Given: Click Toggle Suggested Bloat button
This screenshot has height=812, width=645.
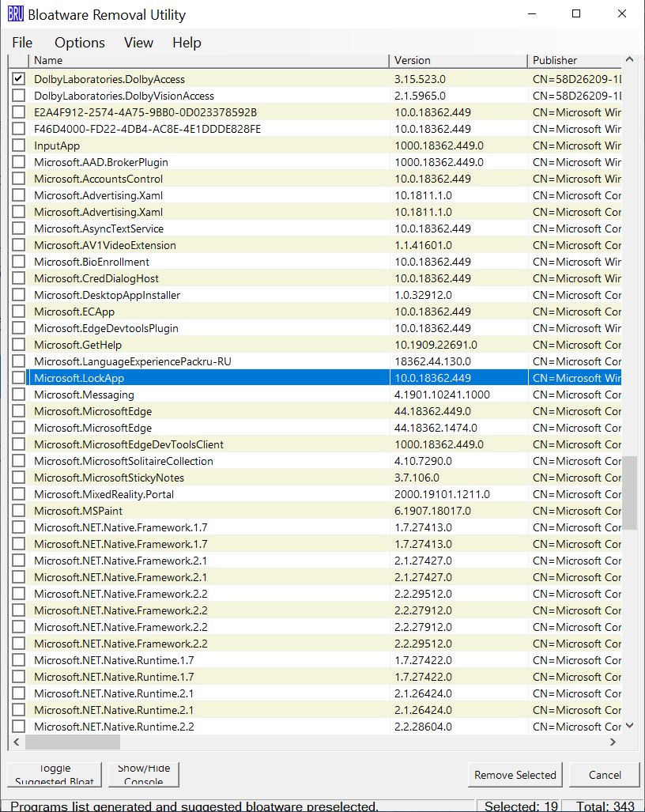Looking at the screenshot, I should pos(55,774).
